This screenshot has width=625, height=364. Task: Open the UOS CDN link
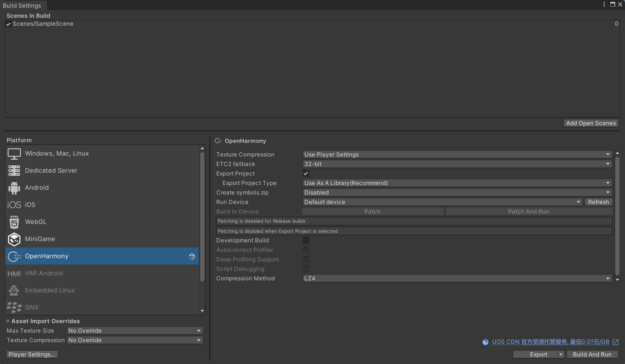[550, 342]
